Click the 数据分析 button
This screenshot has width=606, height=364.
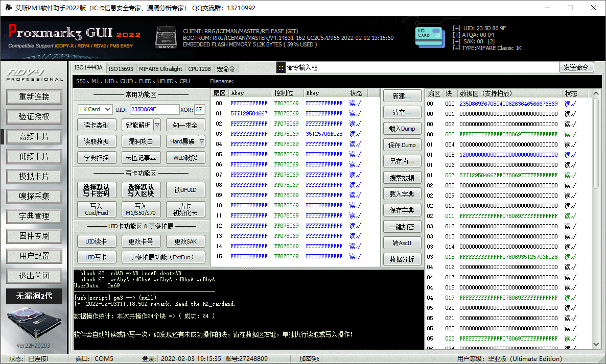pos(402,259)
